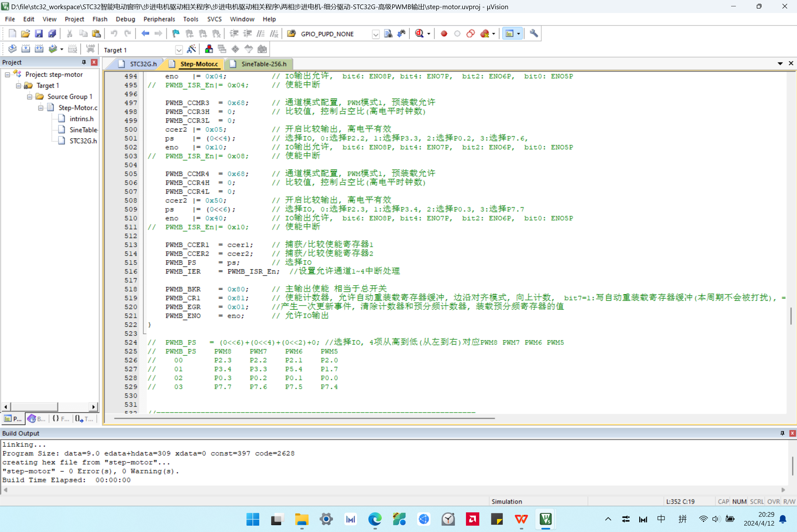Show hidden tray icons chevron
The width and height of the screenshot is (797, 532).
click(x=608, y=519)
